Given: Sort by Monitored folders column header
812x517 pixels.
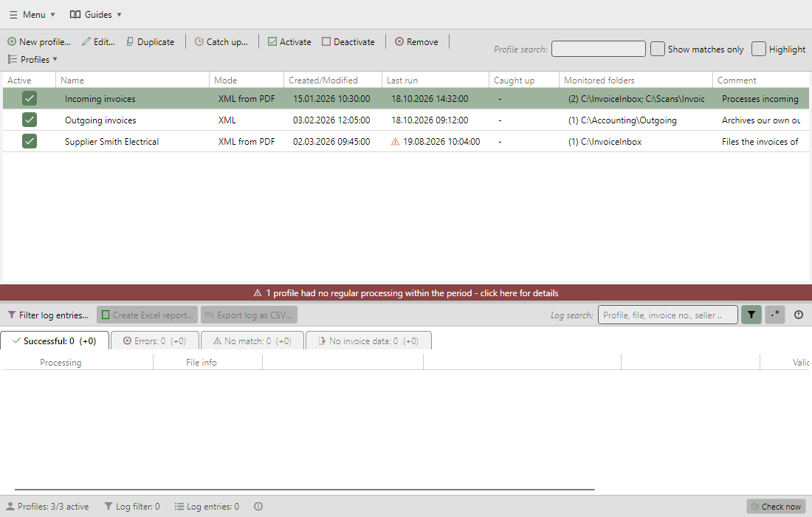Looking at the screenshot, I should (636, 81).
